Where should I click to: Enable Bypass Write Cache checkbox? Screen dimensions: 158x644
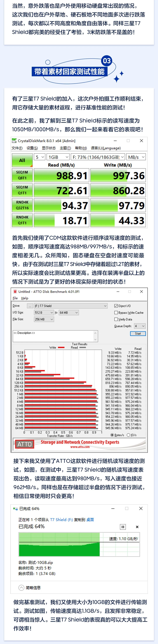click(116, 312)
